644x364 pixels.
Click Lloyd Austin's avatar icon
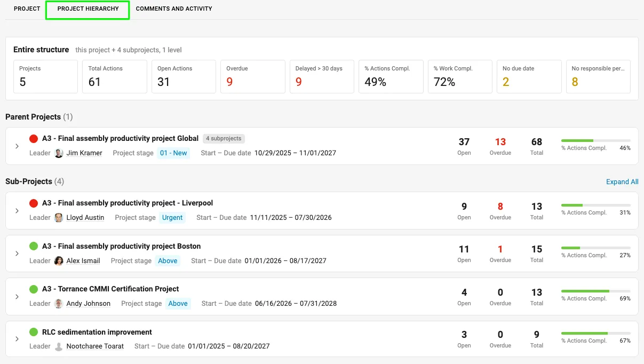pyautogui.click(x=59, y=218)
